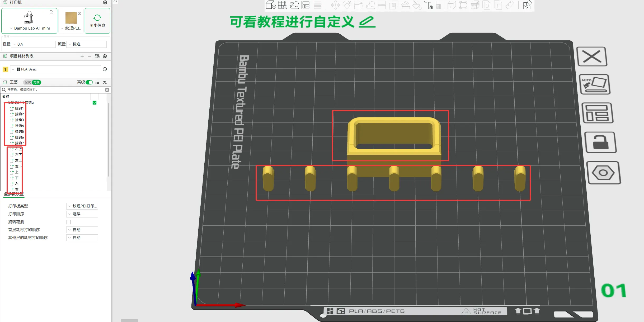The width and height of the screenshot is (644, 322).
Task: Open the Assembly view puzzle icon
Action: [527, 5]
